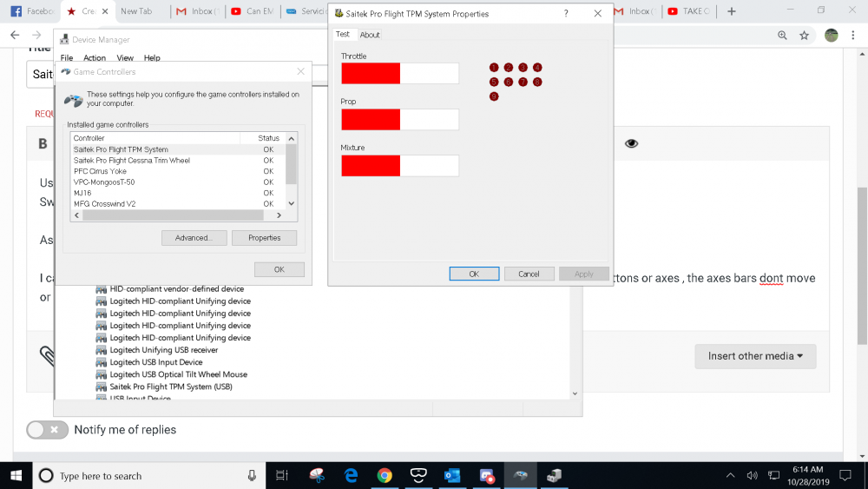Click the controller list scroll down arrow
The width and height of the screenshot is (868, 489).
point(291,204)
